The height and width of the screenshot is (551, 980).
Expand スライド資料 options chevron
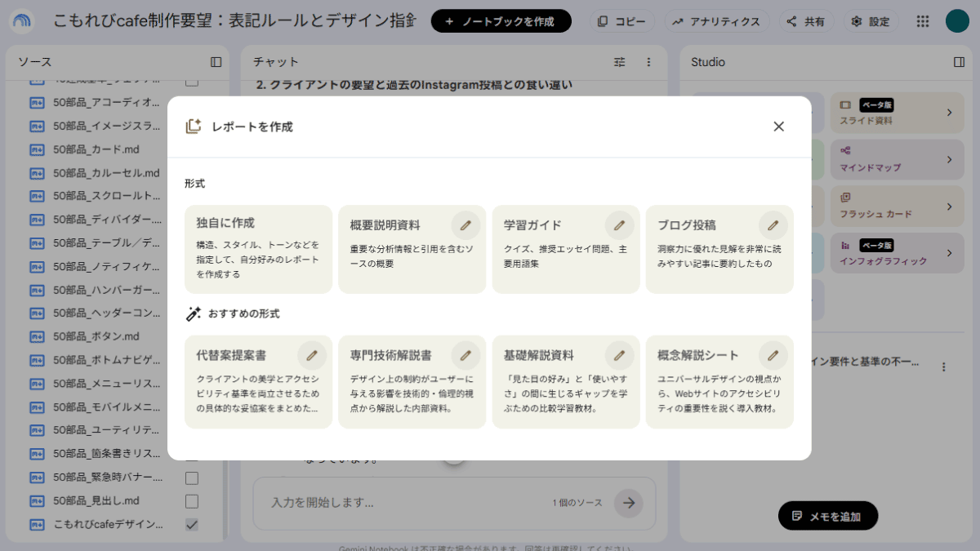tap(949, 113)
